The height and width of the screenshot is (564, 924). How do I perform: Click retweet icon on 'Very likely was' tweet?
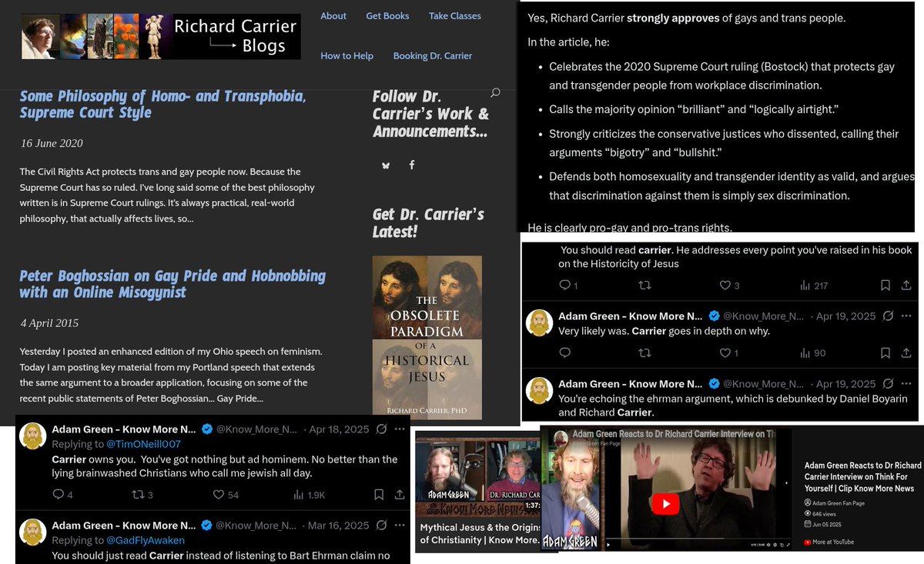pyautogui.click(x=645, y=353)
